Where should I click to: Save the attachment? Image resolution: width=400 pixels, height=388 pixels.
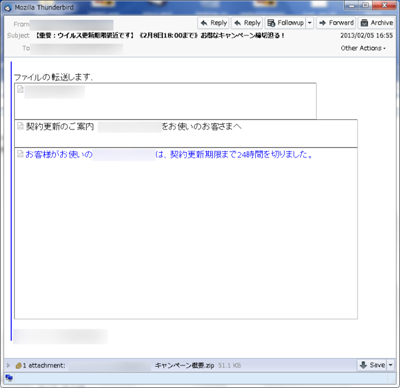tap(372, 365)
